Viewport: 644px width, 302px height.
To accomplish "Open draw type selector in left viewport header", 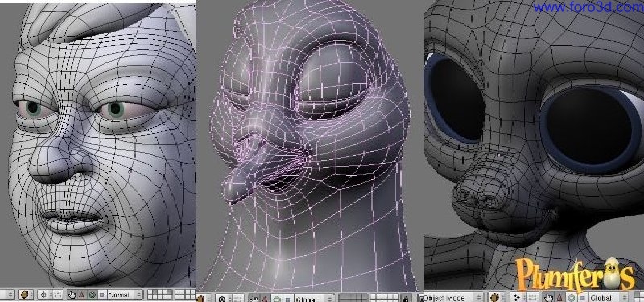I will click(x=26, y=295).
